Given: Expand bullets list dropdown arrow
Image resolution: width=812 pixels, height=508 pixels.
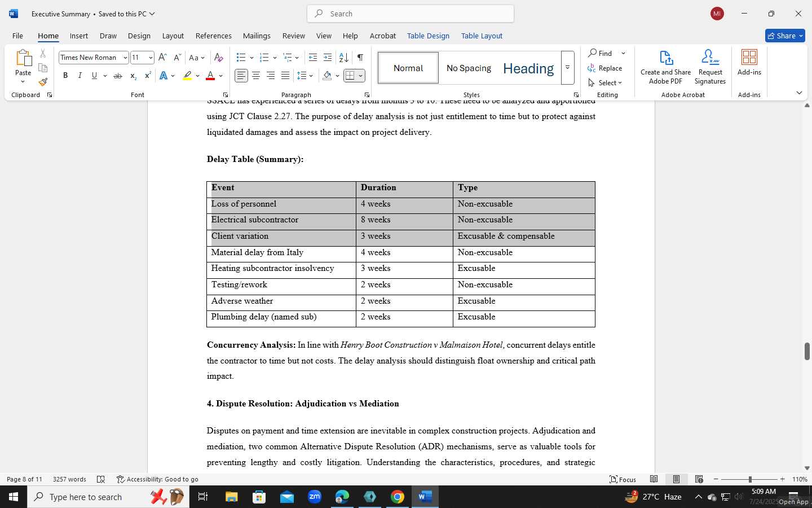Looking at the screenshot, I should [251, 58].
